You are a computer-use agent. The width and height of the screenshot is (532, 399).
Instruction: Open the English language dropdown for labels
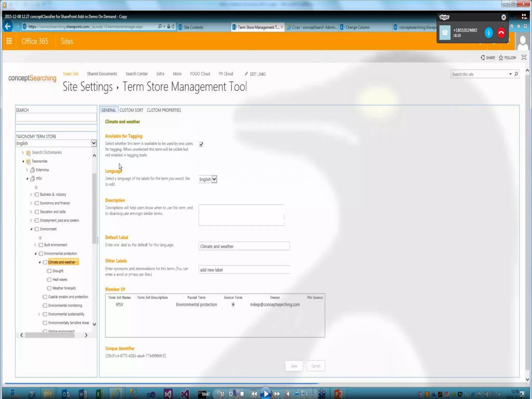(214, 179)
